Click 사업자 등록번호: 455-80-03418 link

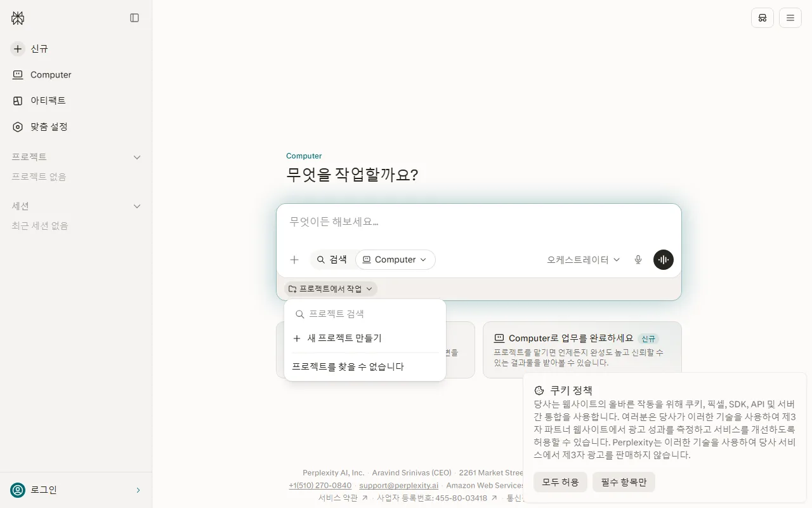(437, 498)
